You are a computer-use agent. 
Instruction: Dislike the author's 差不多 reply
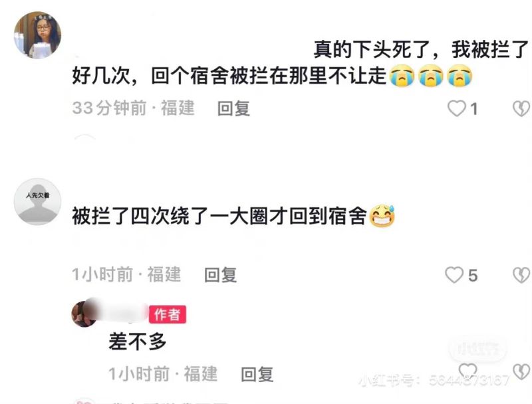coord(521,371)
